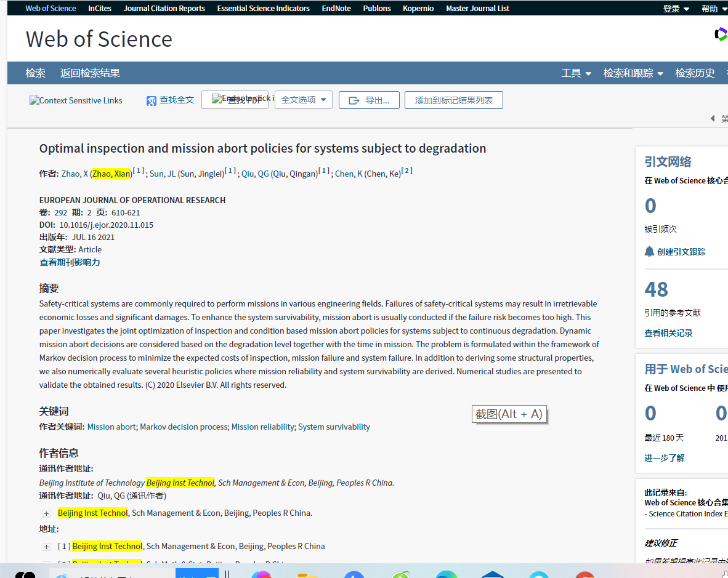Go to Essential Science Indicators

tap(263, 9)
